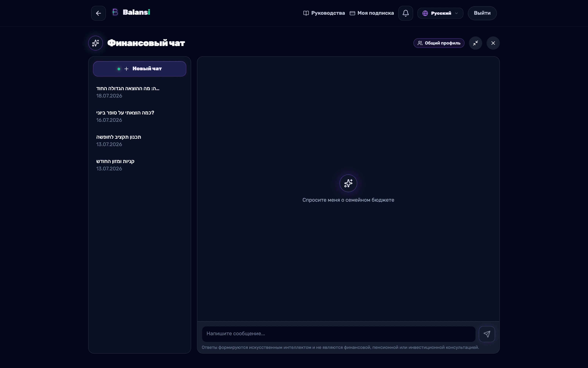The image size is (588, 368).
Task: Click the people icon in Общий профиль
Action: click(x=420, y=43)
